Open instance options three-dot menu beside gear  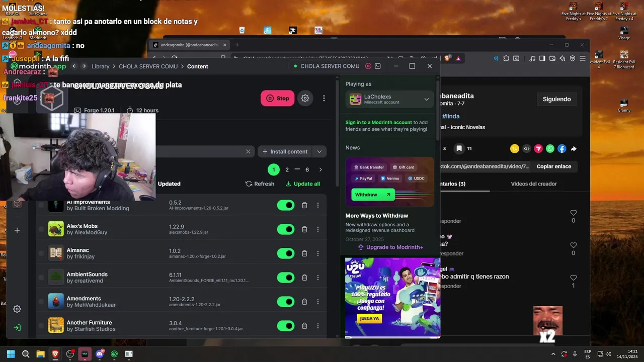point(324,98)
